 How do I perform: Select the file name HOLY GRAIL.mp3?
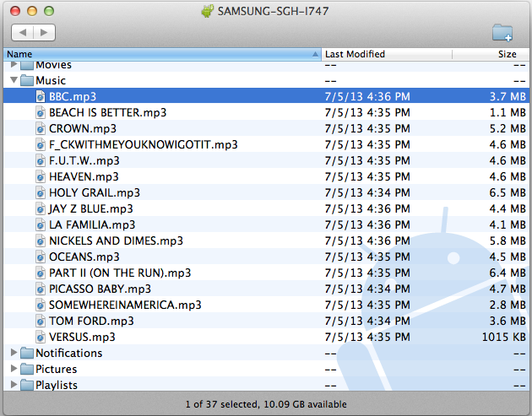click(x=95, y=192)
